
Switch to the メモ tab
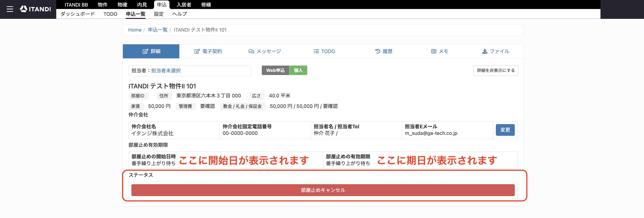[x=440, y=51]
